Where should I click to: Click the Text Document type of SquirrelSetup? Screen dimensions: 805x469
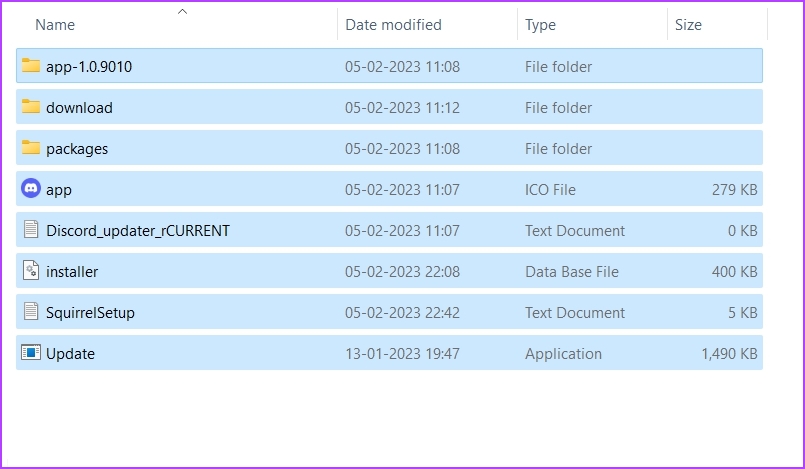click(574, 313)
